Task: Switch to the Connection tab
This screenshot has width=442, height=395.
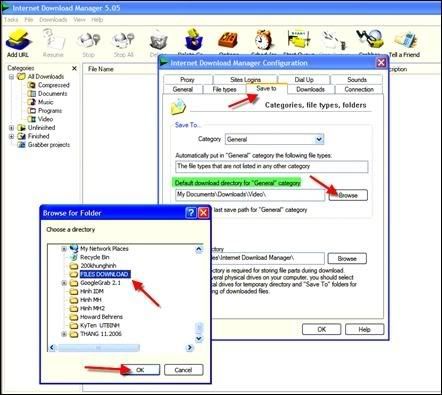Action: click(x=359, y=89)
